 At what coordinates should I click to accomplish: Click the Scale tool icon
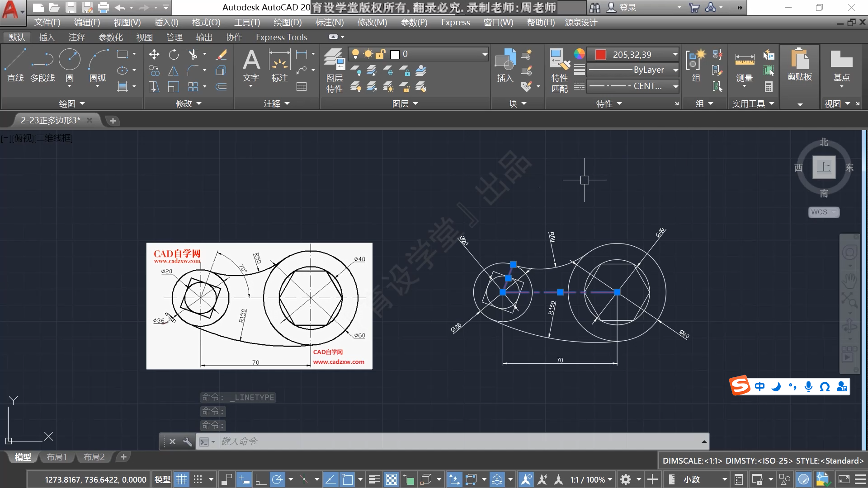174,87
